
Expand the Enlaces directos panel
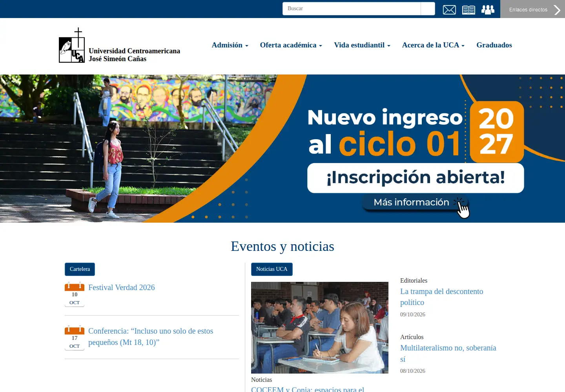click(532, 9)
